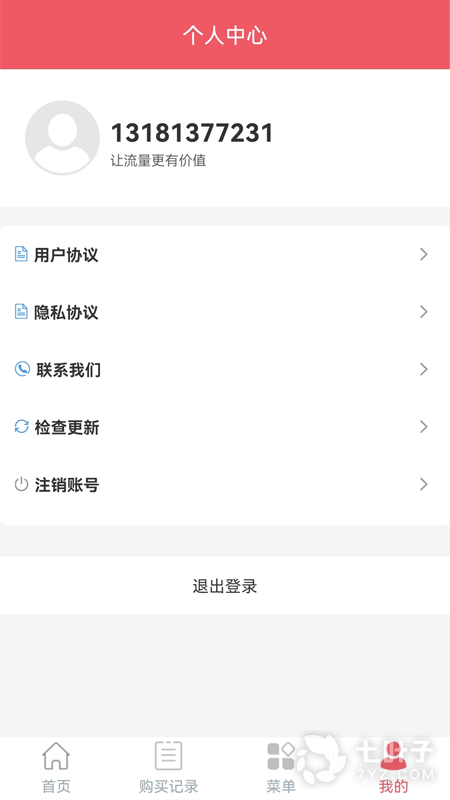
Task: Open the 我的 profile tab
Action: pyautogui.click(x=393, y=766)
